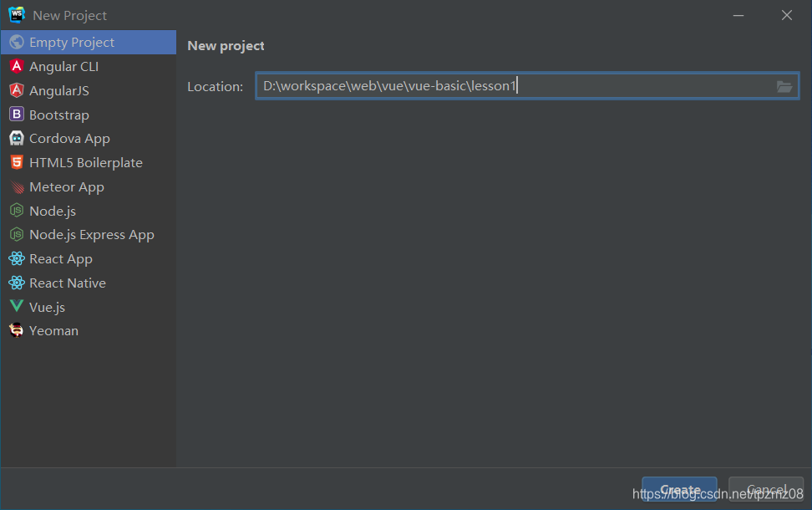Click inside the Location path field

click(527, 85)
